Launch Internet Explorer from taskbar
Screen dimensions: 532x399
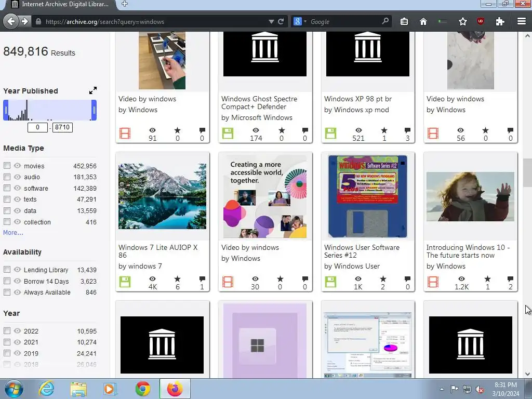click(46, 389)
